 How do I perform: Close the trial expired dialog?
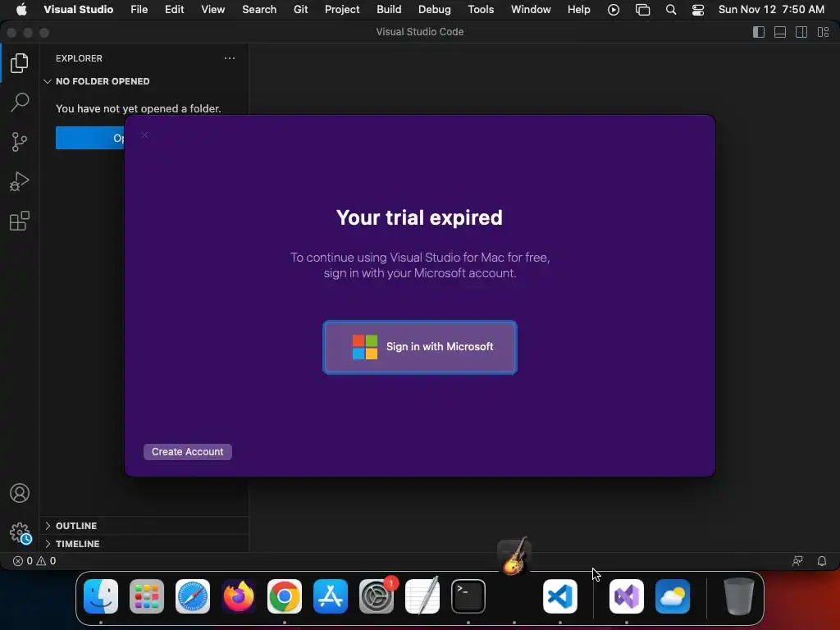[144, 135]
